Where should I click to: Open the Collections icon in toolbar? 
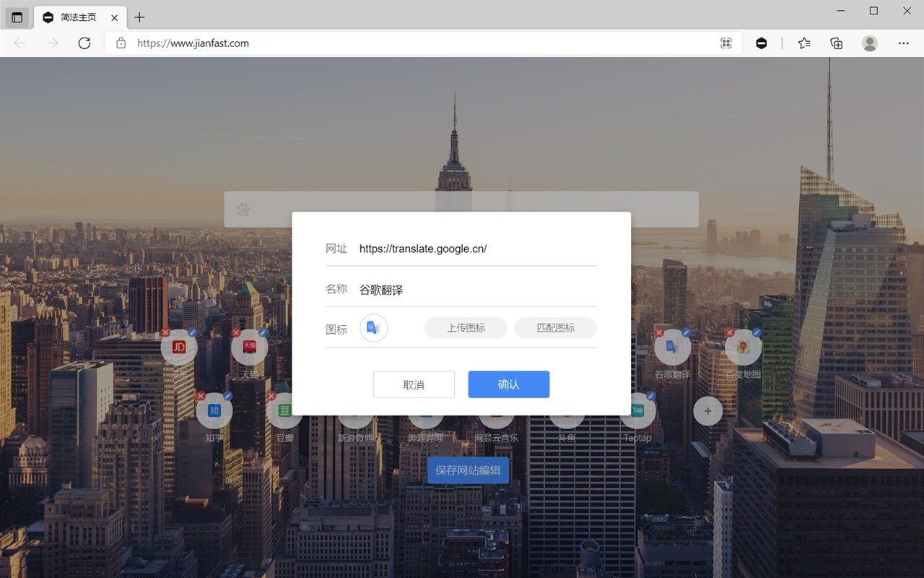coord(837,43)
